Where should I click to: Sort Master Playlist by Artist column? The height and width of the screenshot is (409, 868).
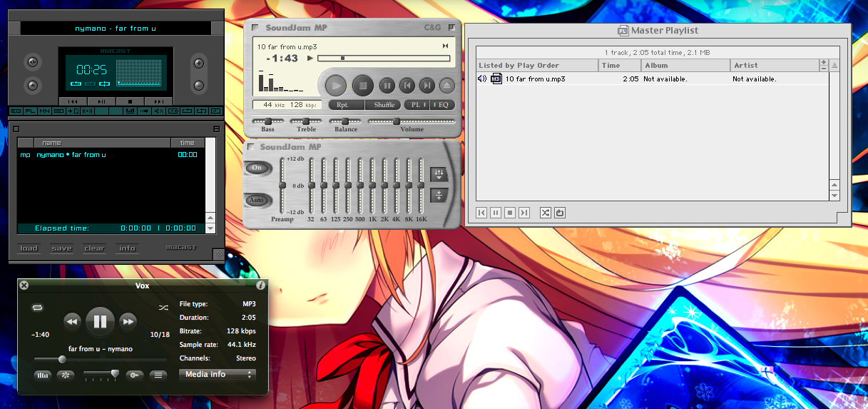pos(775,65)
